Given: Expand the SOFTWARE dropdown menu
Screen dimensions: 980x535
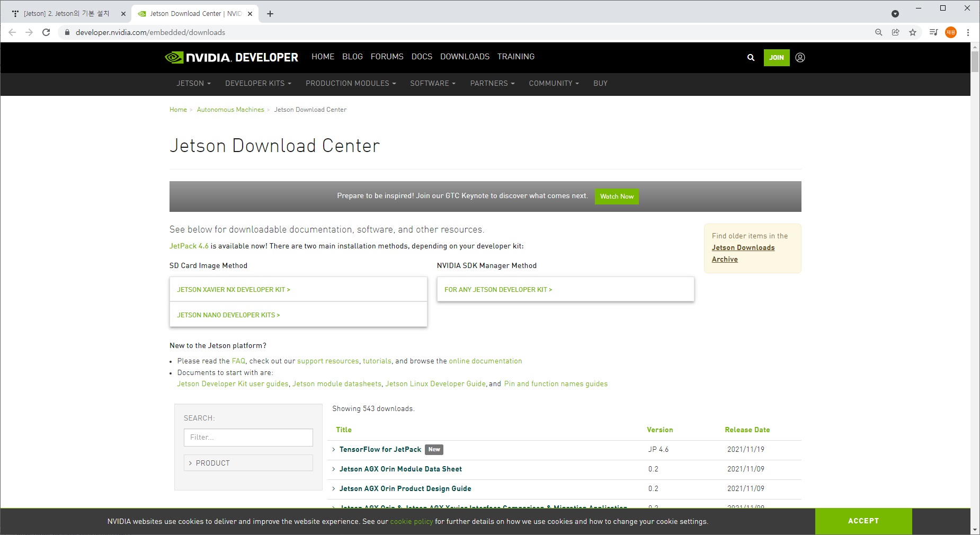Looking at the screenshot, I should tap(433, 83).
